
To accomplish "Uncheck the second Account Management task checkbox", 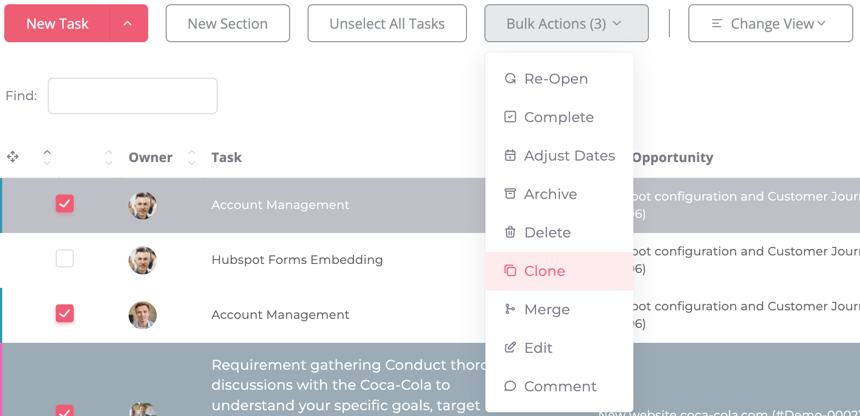I will (65, 314).
